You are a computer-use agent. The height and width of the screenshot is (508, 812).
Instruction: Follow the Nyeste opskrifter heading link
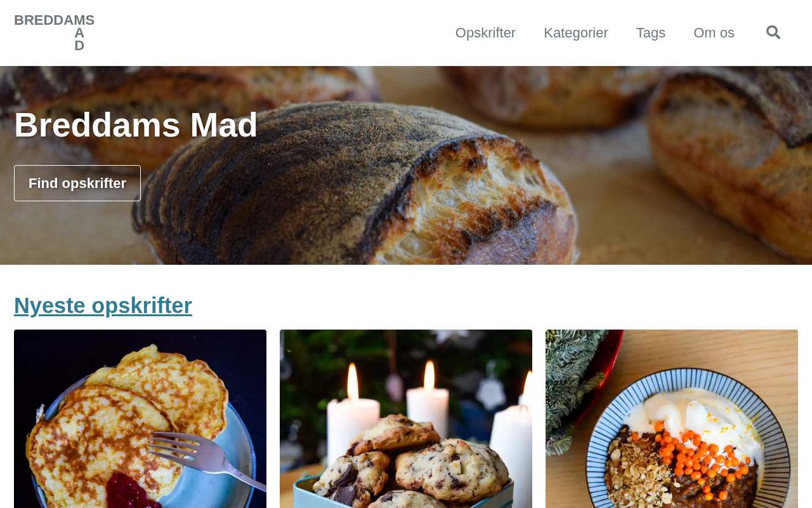[x=103, y=305]
